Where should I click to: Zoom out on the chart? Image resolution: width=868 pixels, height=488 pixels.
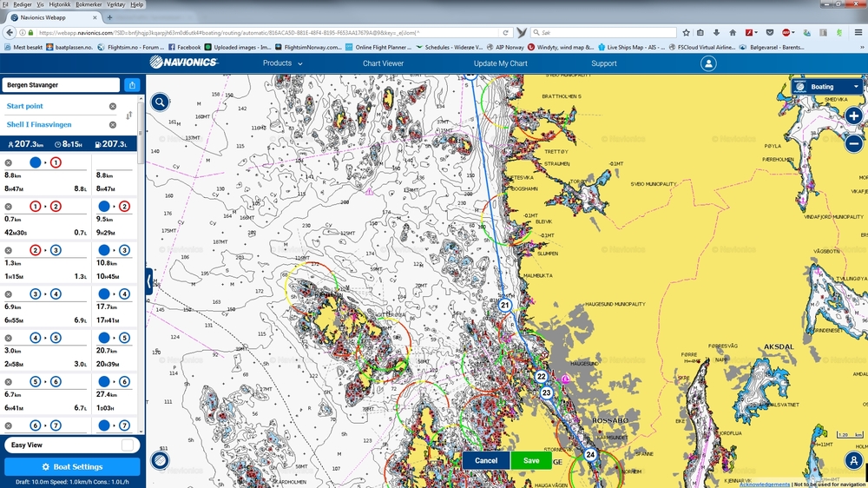pos(853,143)
